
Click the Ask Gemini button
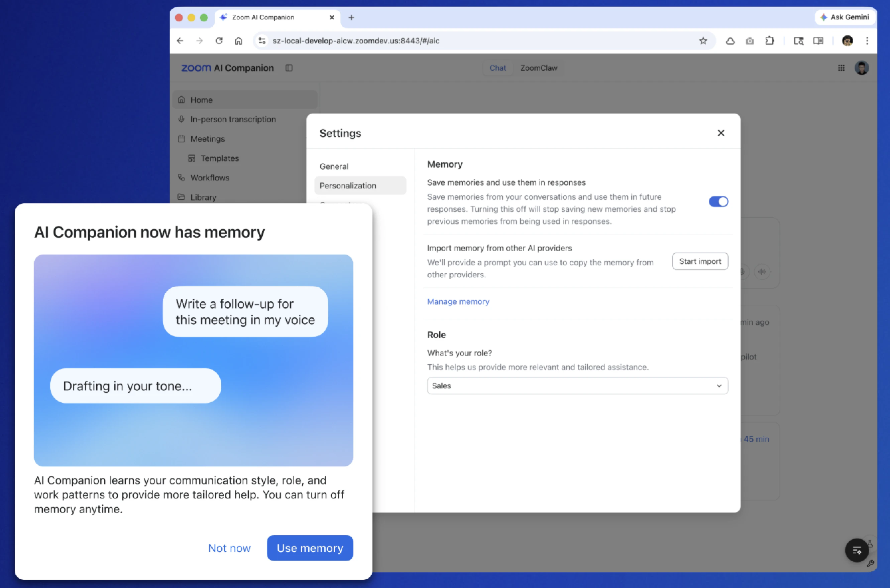pos(845,17)
